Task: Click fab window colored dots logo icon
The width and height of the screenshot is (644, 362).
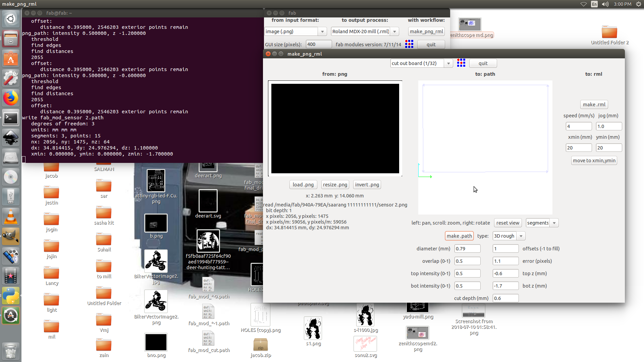Action: coord(409,44)
